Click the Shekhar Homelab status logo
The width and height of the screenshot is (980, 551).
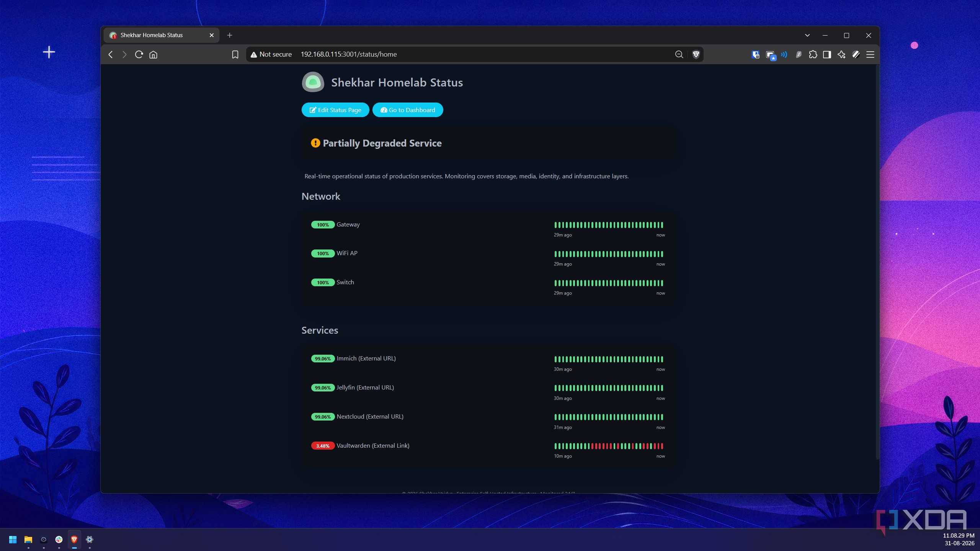point(313,82)
